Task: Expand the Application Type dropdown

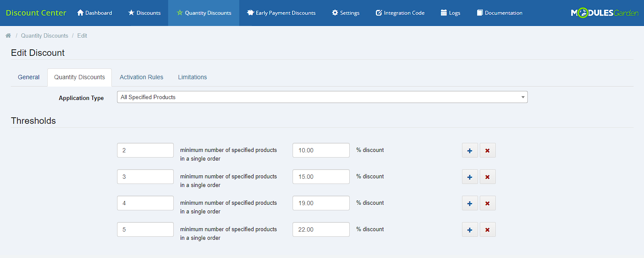Action: [322, 97]
